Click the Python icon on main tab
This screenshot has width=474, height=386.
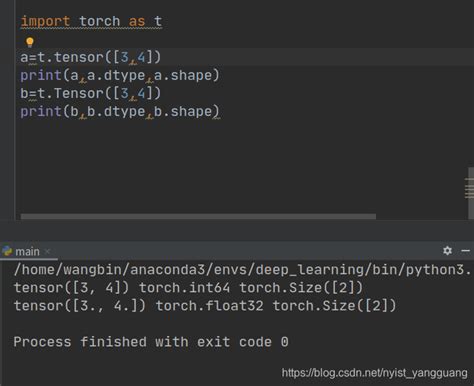7,251
